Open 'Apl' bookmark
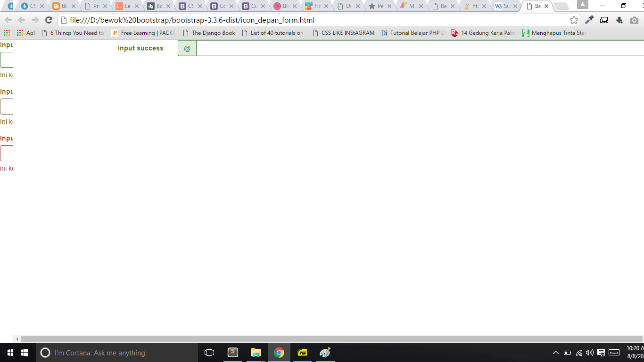The width and height of the screenshot is (644, 362). (x=25, y=33)
